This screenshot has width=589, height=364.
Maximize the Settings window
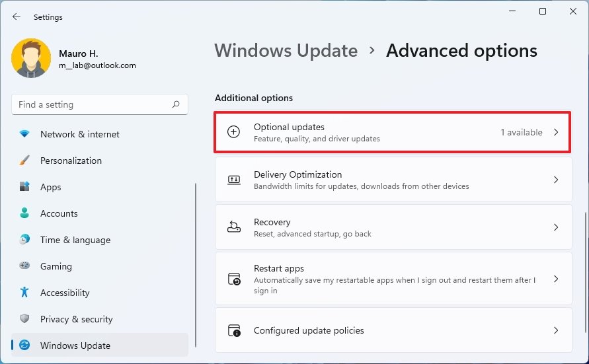[543, 11]
